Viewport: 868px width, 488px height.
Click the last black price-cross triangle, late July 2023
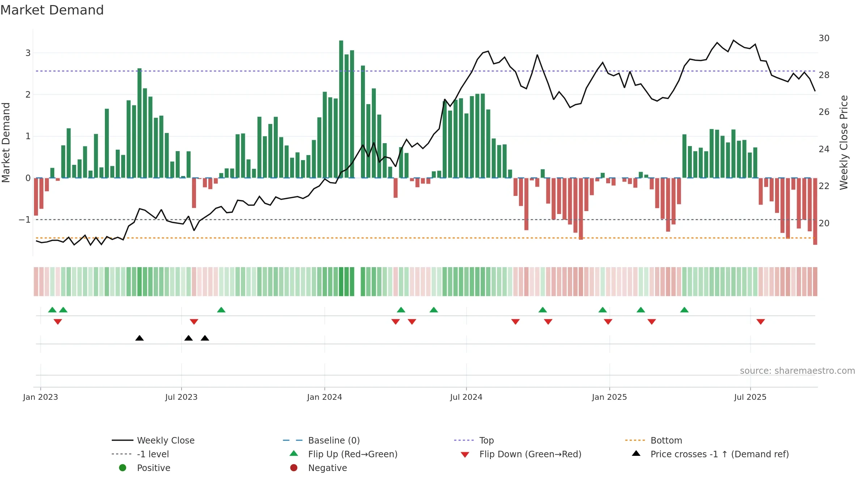[205, 338]
